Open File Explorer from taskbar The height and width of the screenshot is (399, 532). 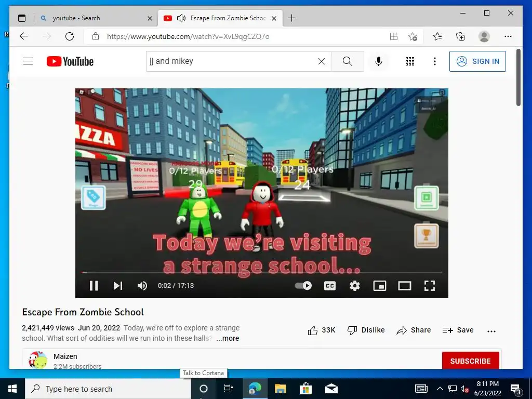click(x=280, y=389)
